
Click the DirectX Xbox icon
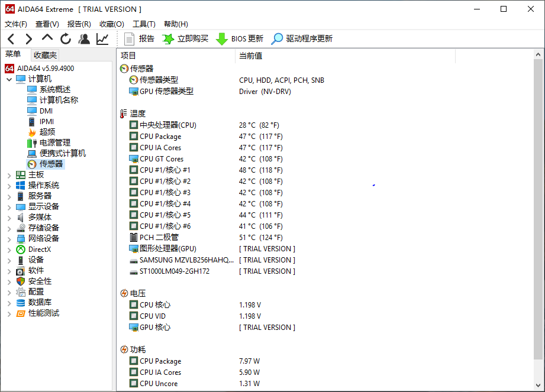21,250
